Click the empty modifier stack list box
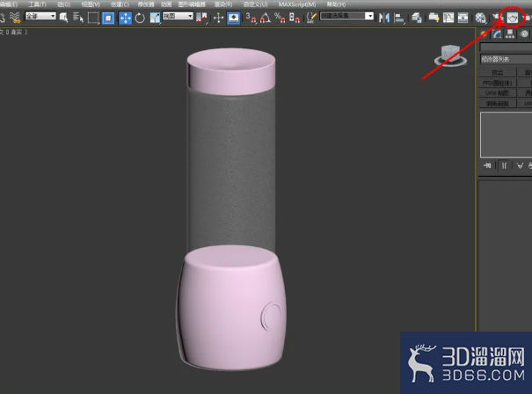Image resolution: width=532 pixels, height=394 pixels. click(506, 135)
